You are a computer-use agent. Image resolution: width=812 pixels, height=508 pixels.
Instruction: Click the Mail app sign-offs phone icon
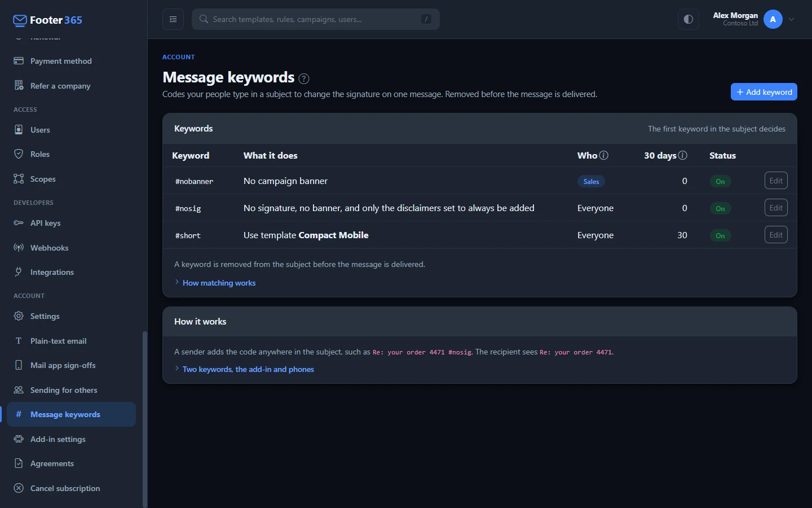(x=19, y=365)
